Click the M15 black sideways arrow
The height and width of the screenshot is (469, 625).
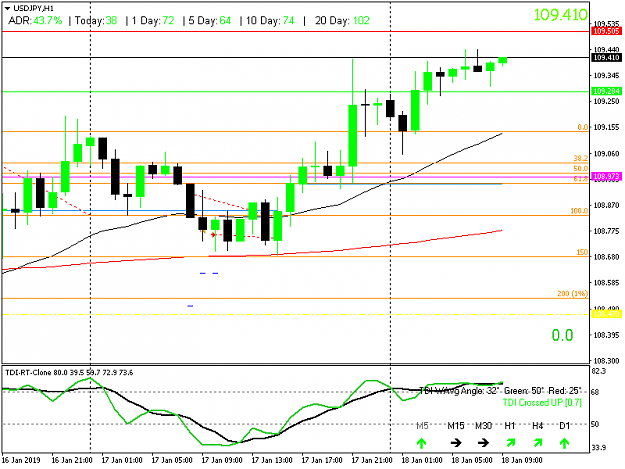456,443
